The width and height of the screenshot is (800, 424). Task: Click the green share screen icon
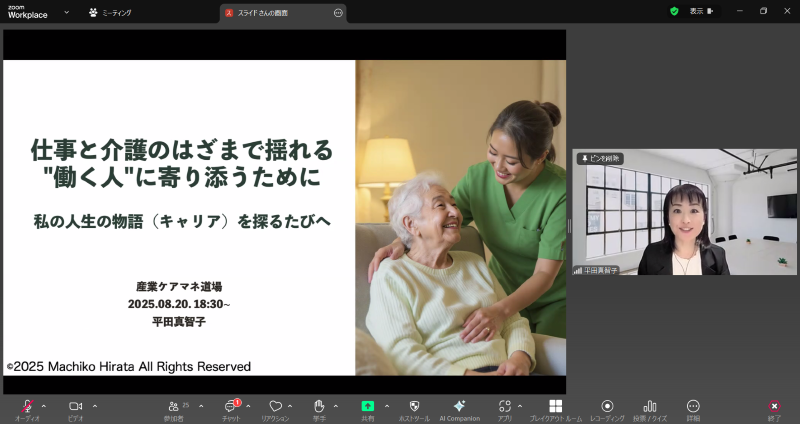[367, 406]
